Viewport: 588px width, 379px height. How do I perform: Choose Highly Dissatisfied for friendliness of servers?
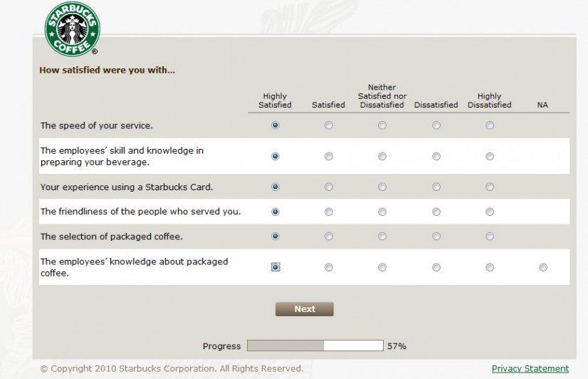pos(490,212)
